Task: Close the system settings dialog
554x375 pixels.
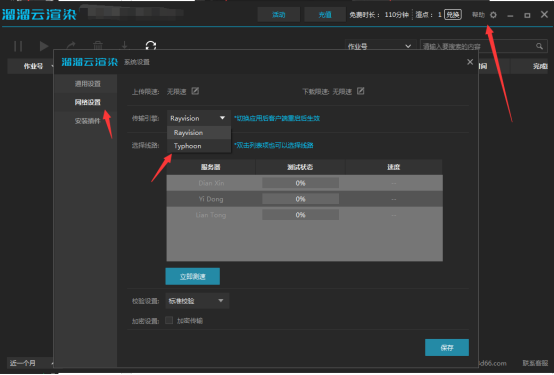Action: (470, 62)
